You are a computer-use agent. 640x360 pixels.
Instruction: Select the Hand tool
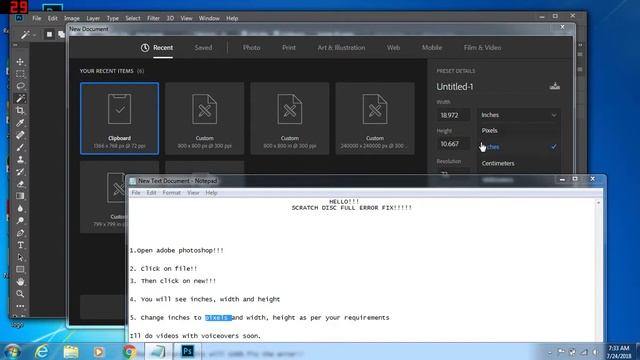20,282
